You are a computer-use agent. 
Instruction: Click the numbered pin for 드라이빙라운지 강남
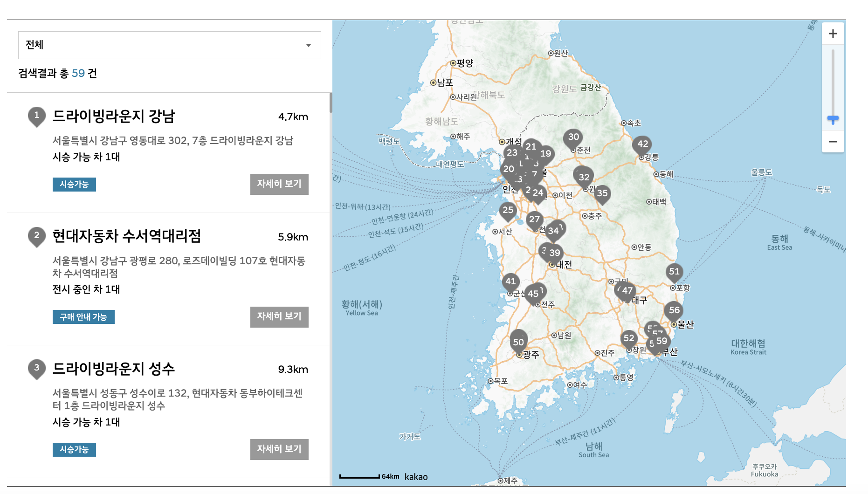click(x=36, y=116)
